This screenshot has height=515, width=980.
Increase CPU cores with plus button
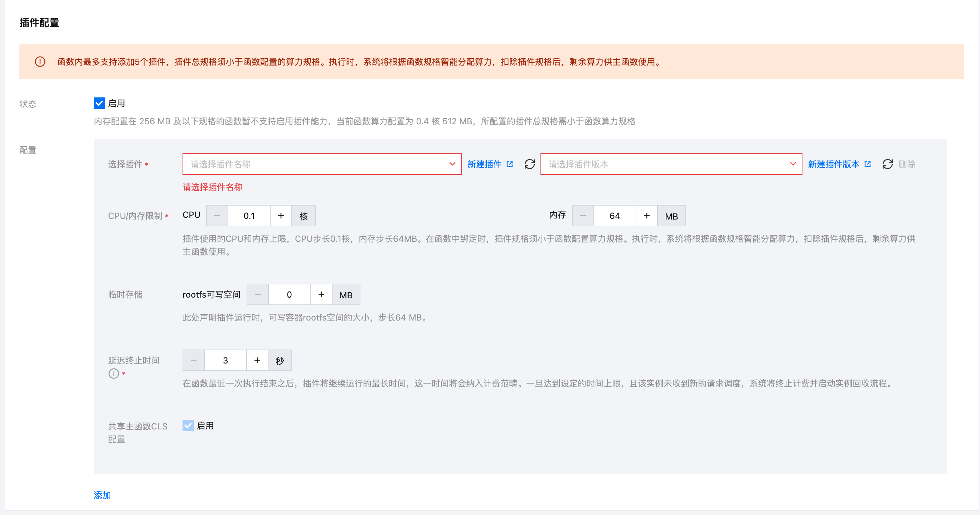pos(281,216)
